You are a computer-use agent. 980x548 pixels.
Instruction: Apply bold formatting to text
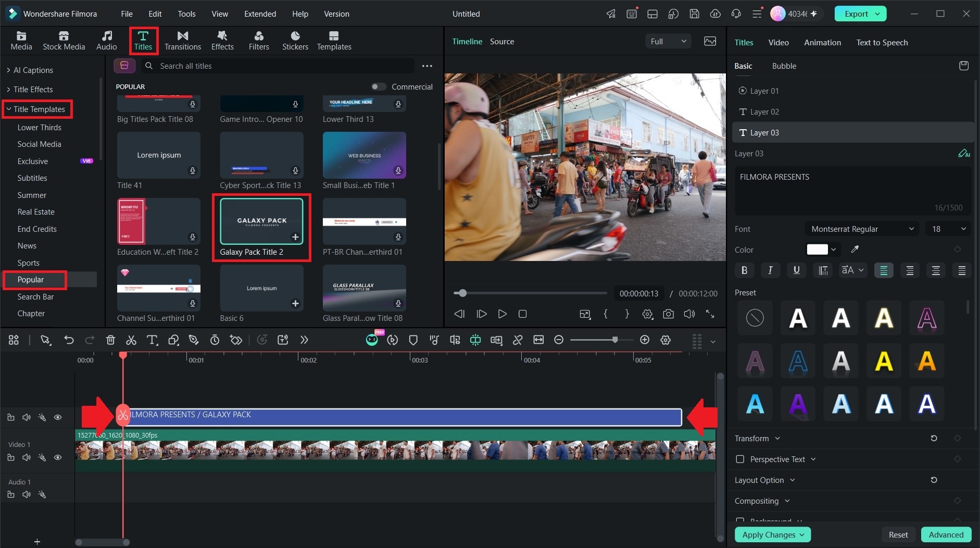pos(744,270)
